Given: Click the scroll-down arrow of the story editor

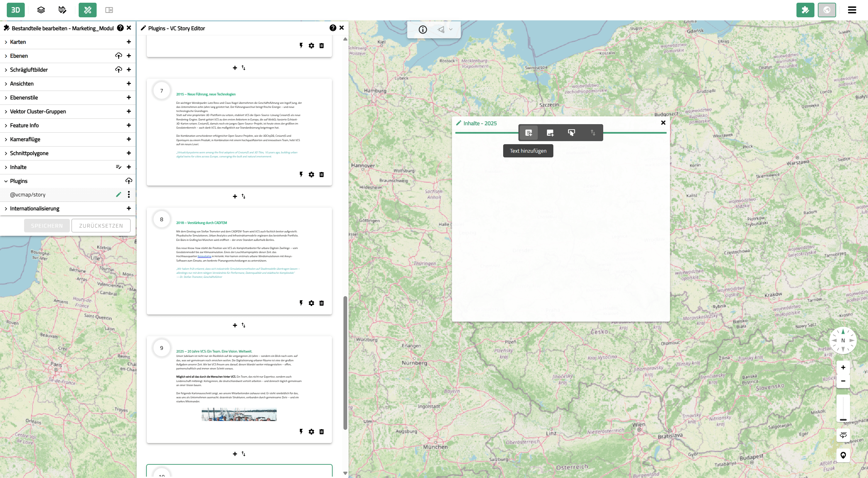Looking at the screenshot, I should (x=345, y=473).
